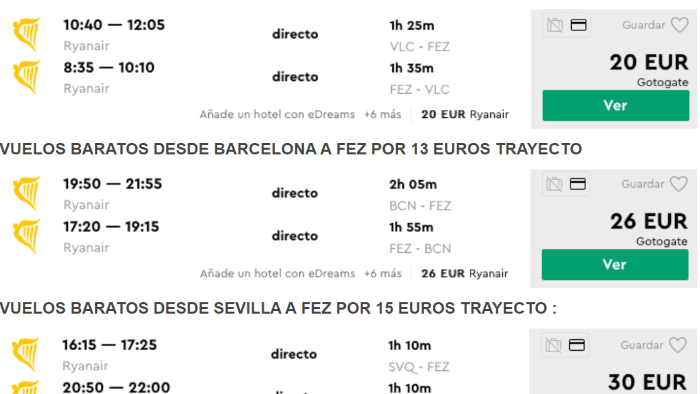Click the credit card icon on the Barcelona flight card

tap(578, 184)
